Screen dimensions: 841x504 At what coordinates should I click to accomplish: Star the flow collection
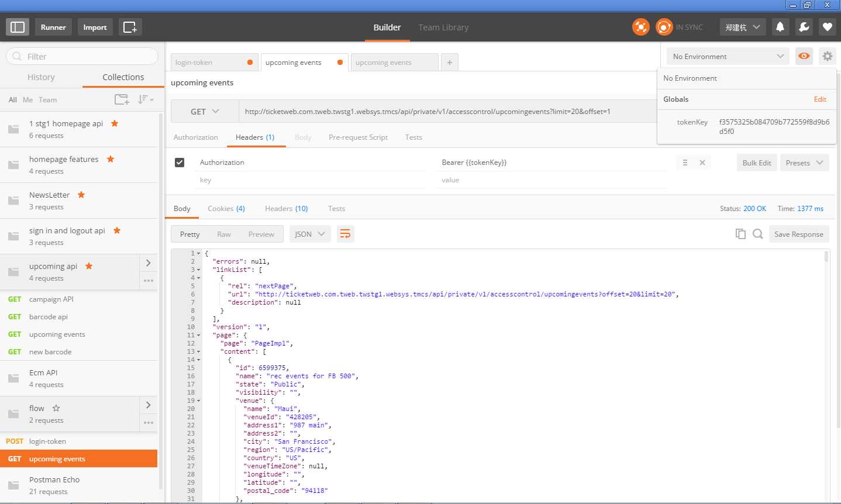click(x=56, y=408)
